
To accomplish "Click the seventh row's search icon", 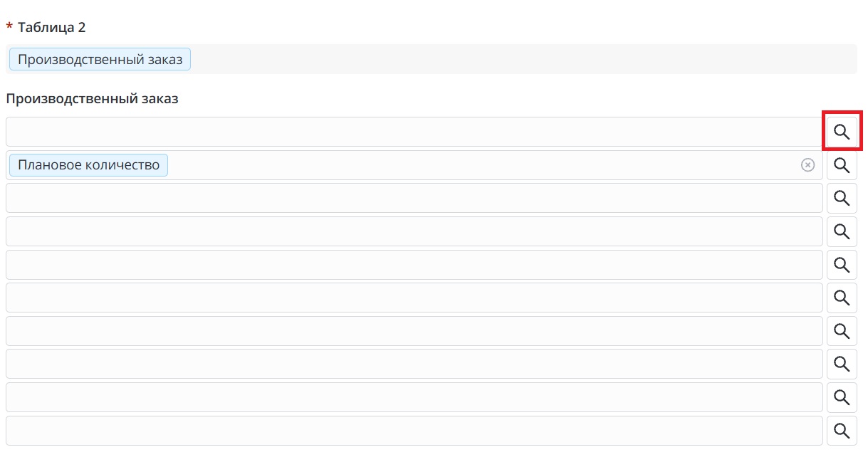I will [x=842, y=331].
